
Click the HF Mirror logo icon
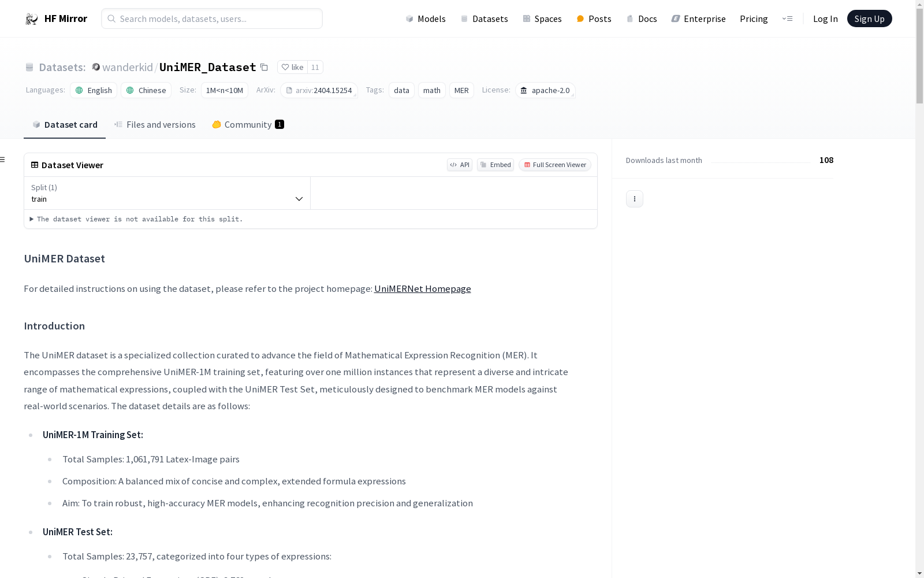(x=32, y=19)
